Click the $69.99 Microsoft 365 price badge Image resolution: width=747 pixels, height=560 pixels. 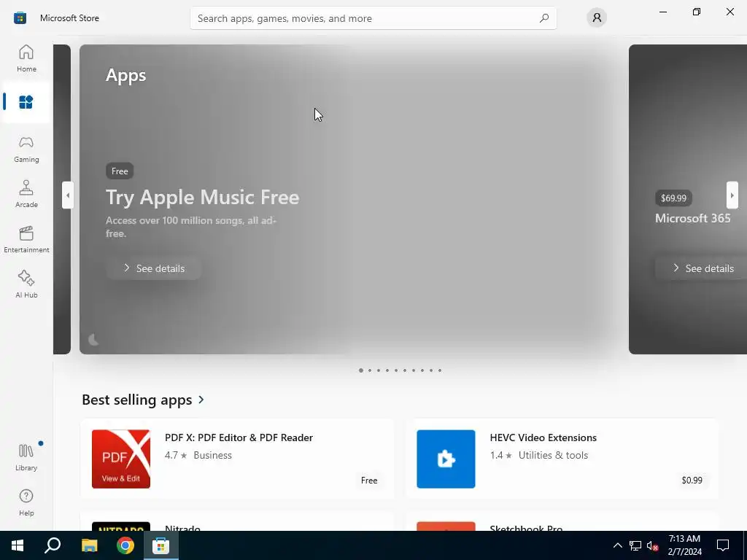pyautogui.click(x=673, y=198)
